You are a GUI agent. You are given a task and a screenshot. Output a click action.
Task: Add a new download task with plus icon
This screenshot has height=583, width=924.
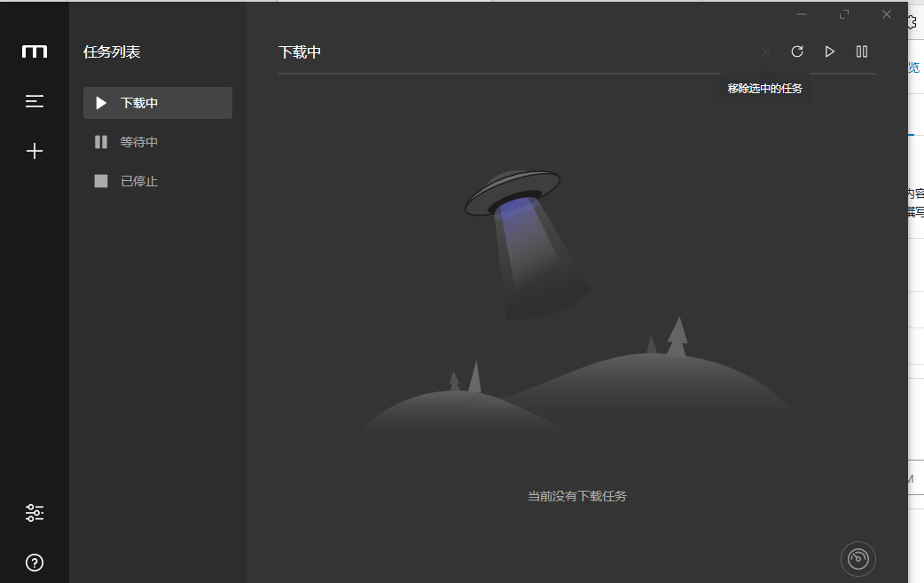[x=35, y=151]
